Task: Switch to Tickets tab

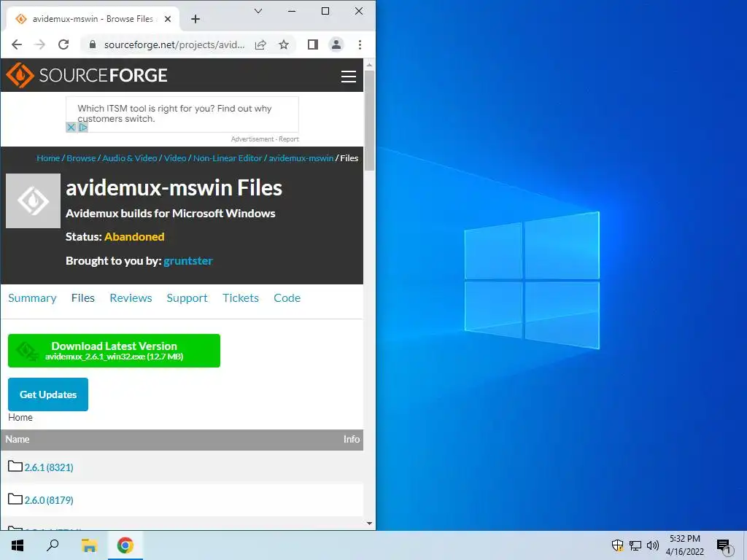Action: tap(241, 298)
